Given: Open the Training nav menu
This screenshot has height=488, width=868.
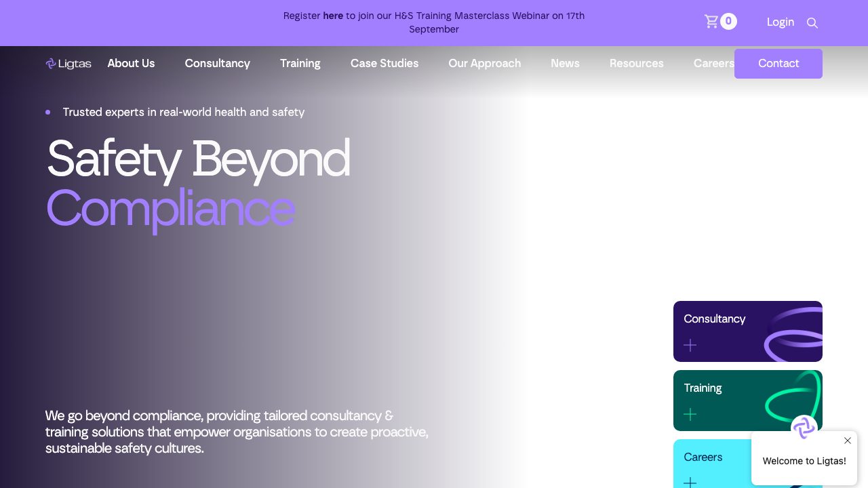Looking at the screenshot, I should (300, 63).
